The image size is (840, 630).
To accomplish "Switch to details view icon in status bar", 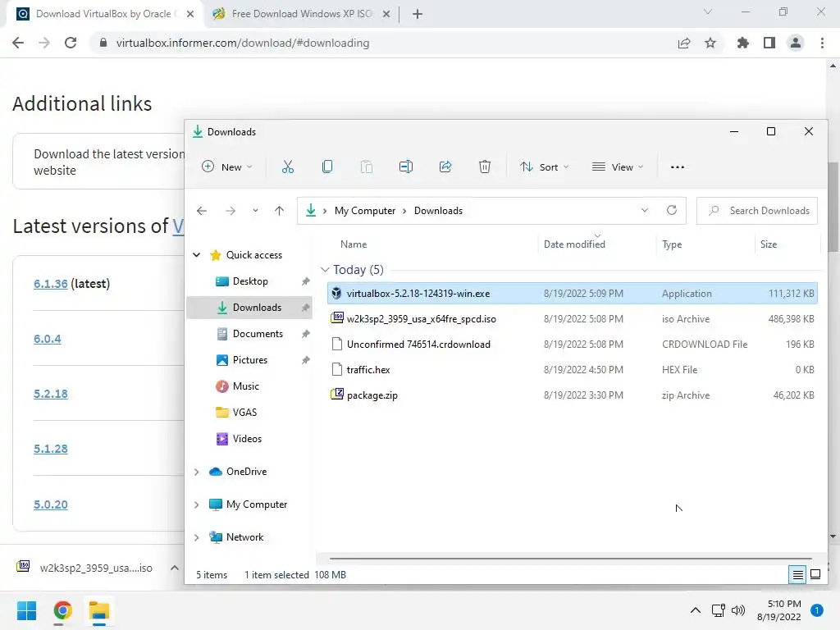I will [x=797, y=575].
